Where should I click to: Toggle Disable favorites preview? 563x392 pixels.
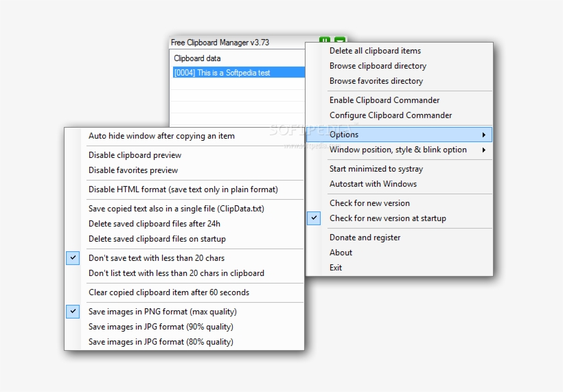point(184,170)
